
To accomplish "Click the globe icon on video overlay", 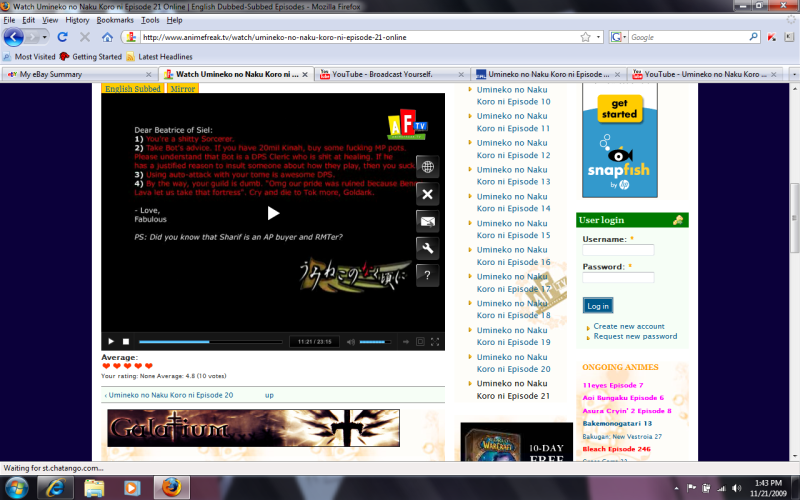I will coord(427,167).
